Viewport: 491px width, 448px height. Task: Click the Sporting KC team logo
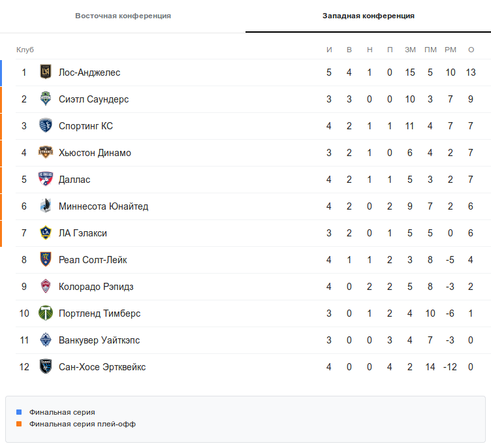coord(46,126)
